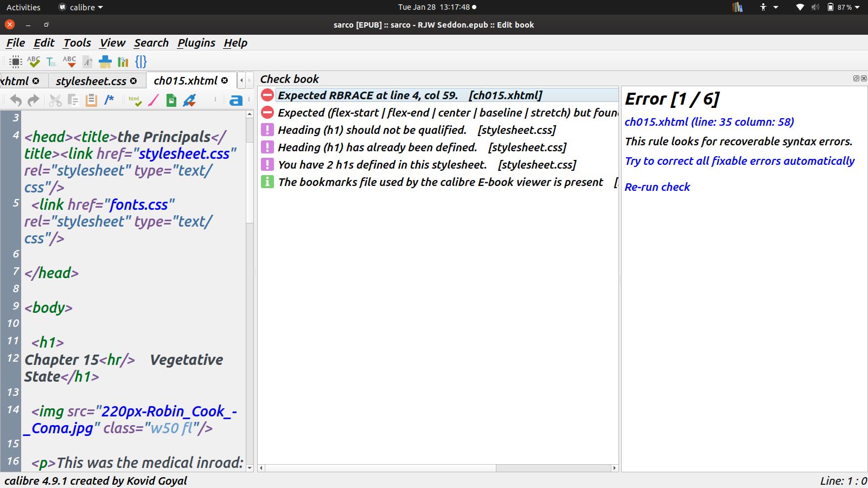Redo the last undone edit
Screen dimensions: 868x488
[34, 100]
